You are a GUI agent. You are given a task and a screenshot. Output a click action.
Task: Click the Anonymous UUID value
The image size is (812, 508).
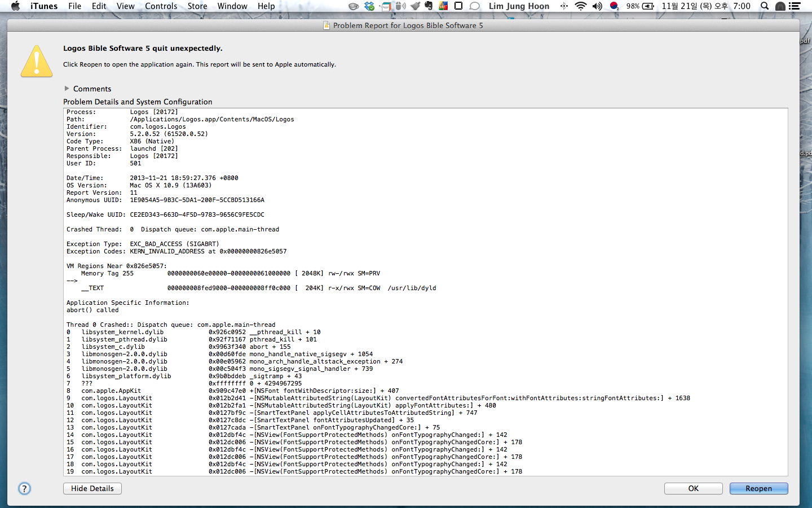pos(197,200)
